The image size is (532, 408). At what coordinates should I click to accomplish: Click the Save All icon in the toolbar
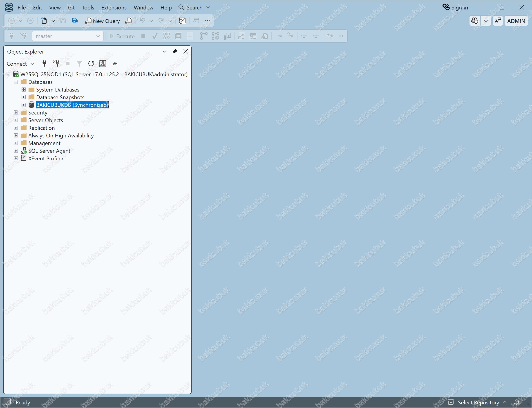point(75,21)
